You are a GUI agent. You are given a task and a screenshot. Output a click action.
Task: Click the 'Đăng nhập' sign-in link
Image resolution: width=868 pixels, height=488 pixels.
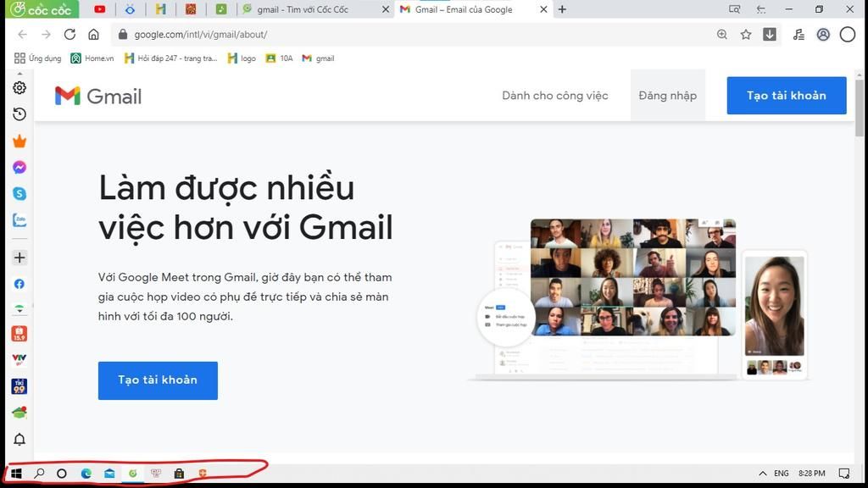tap(668, 96)
